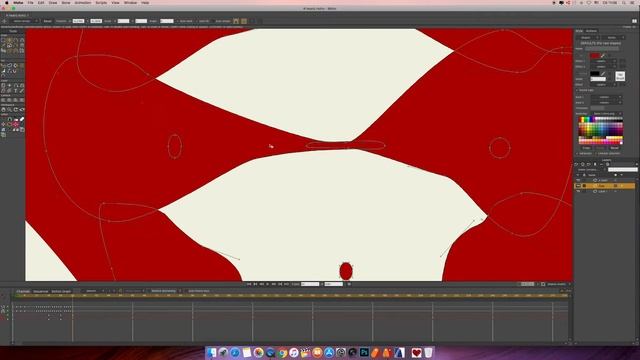Select the Orbit Workspace tool
This screenshot has height=360, width=640.
click(22, 110)
